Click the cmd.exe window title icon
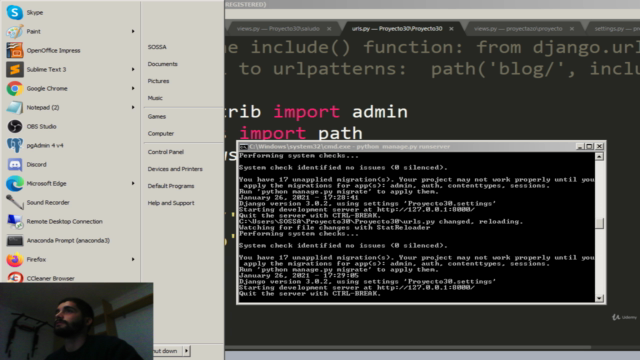Viewport: 640px width, 360px height. click(244, 147)
